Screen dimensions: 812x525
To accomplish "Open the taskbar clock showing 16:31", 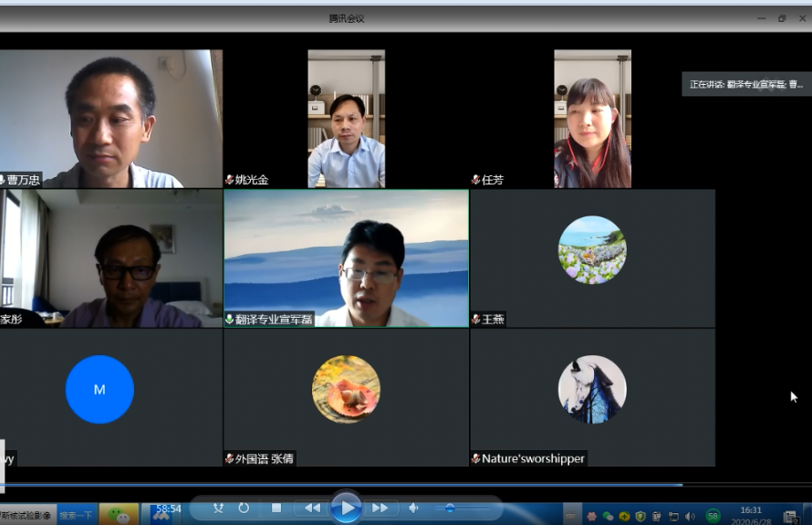I will tap(751, 514).
